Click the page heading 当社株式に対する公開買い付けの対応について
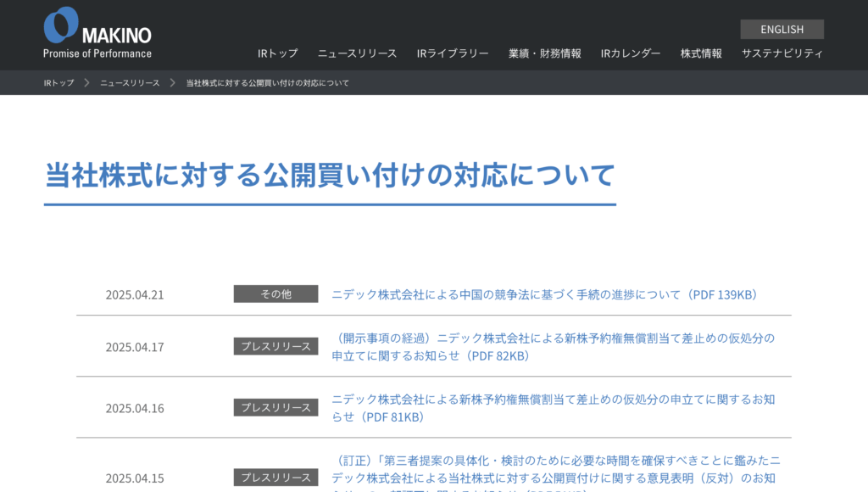This screenshot has width=868, height=492. 330,175
